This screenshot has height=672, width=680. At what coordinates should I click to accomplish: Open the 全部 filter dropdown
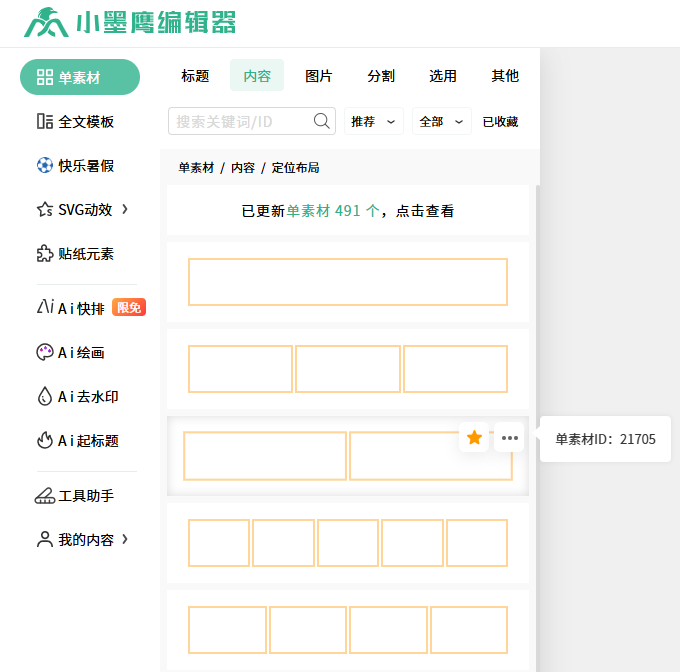pos(441,121)
